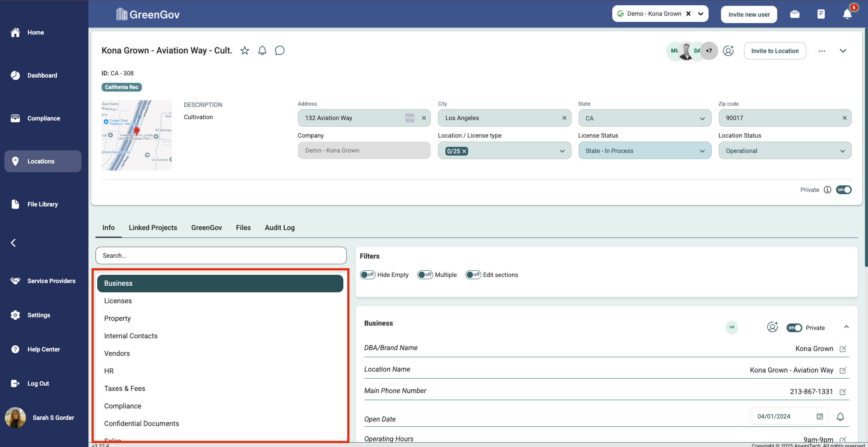Set reminder bell for Open Date
Image resolution: width=868 pixels, height=447 pixels.
coord(840,417)
